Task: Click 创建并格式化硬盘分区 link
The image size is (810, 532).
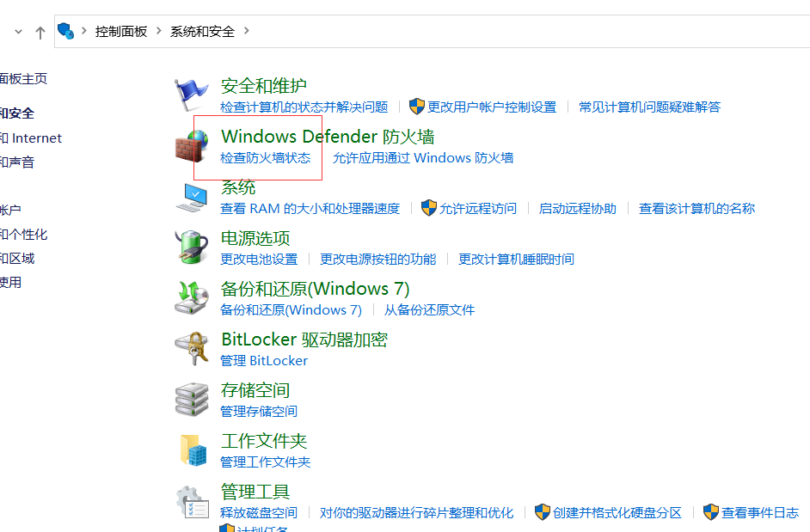Action: click(617, 512)
